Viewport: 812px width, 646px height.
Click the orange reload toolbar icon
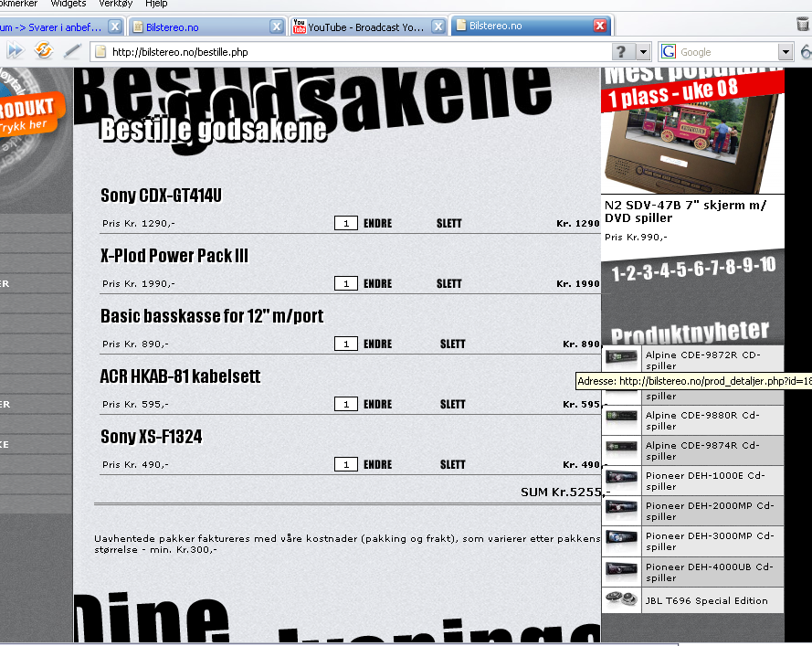click(x=44, y=50)
